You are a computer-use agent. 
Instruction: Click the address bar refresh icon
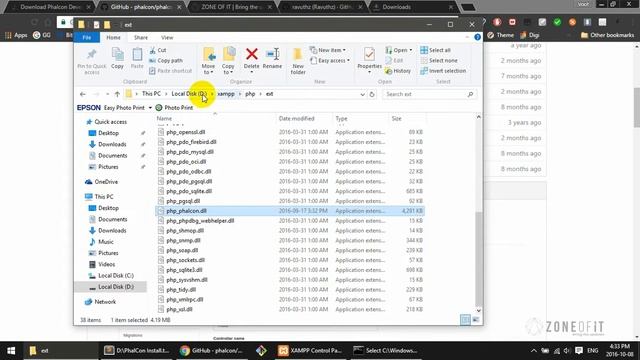[x=372, y=94]
